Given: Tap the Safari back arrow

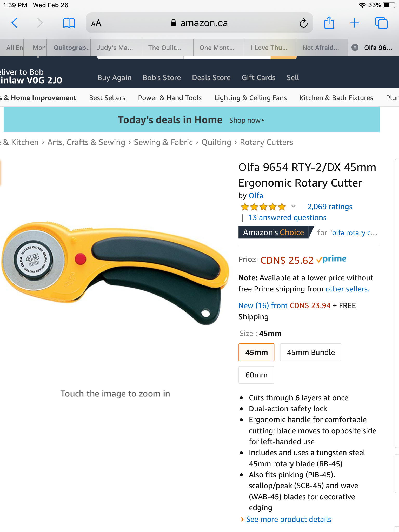Looking at the screenshot, I should [15, 23].
